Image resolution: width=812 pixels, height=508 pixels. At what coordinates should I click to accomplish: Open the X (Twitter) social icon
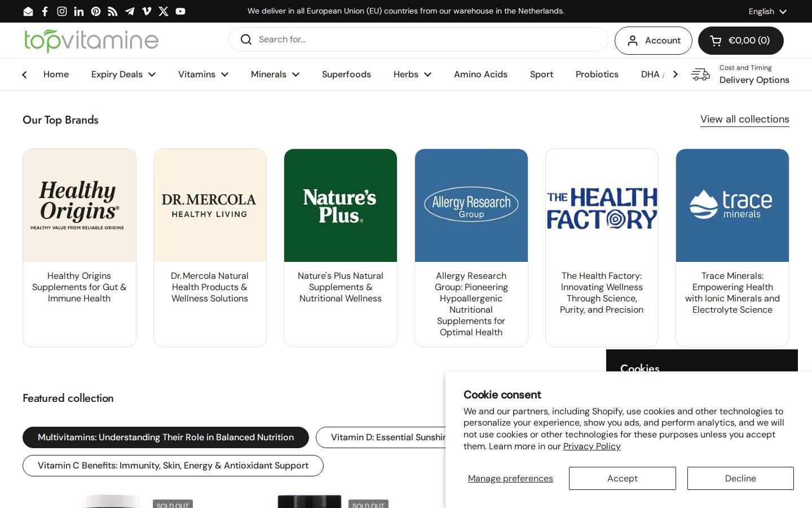click(164, 11)
